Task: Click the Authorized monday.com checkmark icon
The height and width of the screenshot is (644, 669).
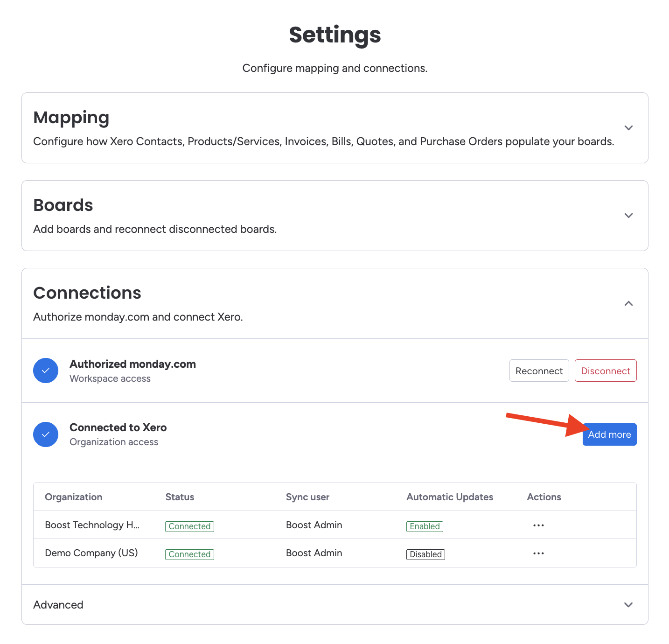Action: point(46,371)
